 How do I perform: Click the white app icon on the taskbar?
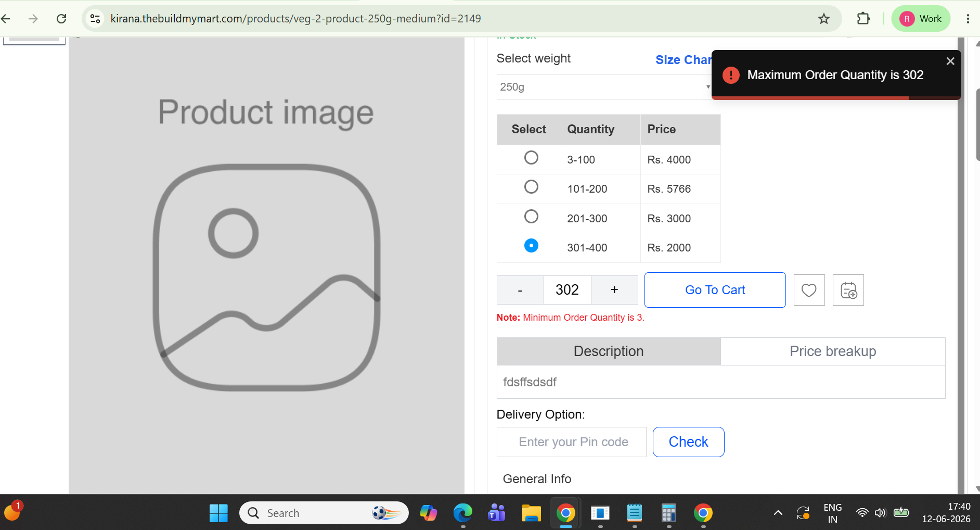pos(600,513)
